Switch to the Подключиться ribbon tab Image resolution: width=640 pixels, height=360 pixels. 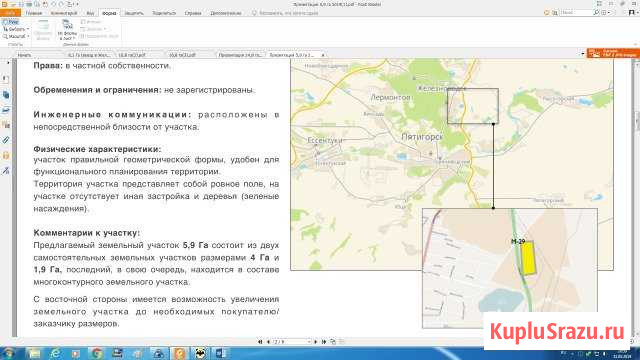pyautogui.click(x=164, y=13)
